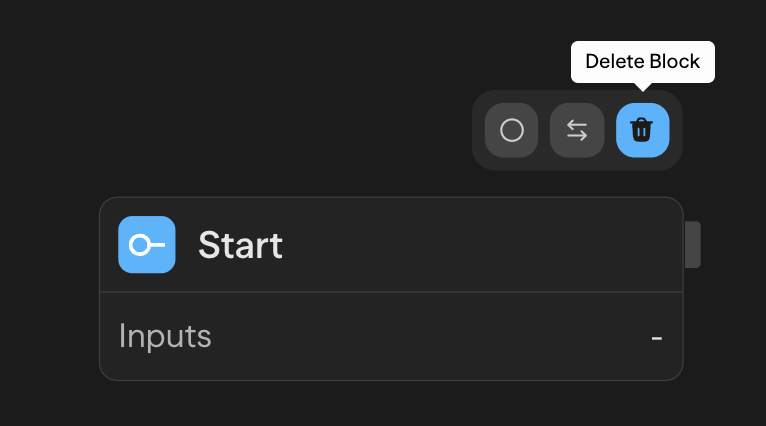The image size is (766, 426).
Task: Select the Start block title text
Action: pos(240,245)
